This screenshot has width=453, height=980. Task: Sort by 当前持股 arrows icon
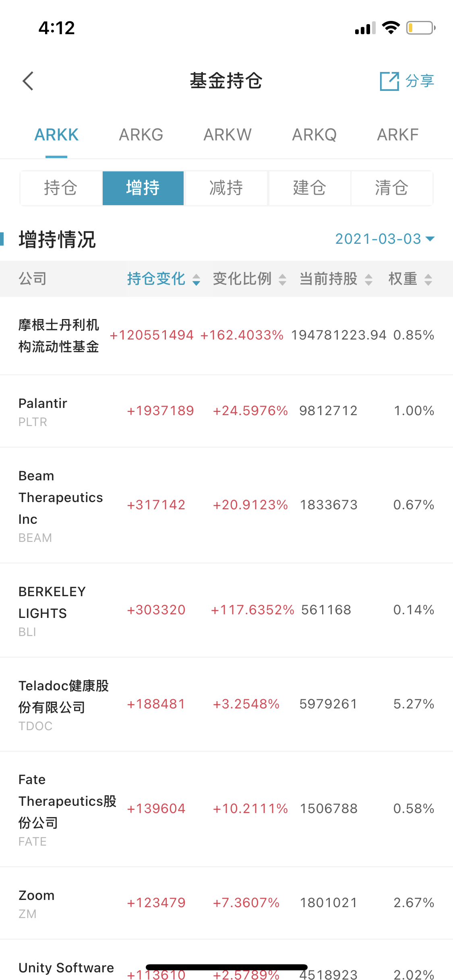[368, 280]
